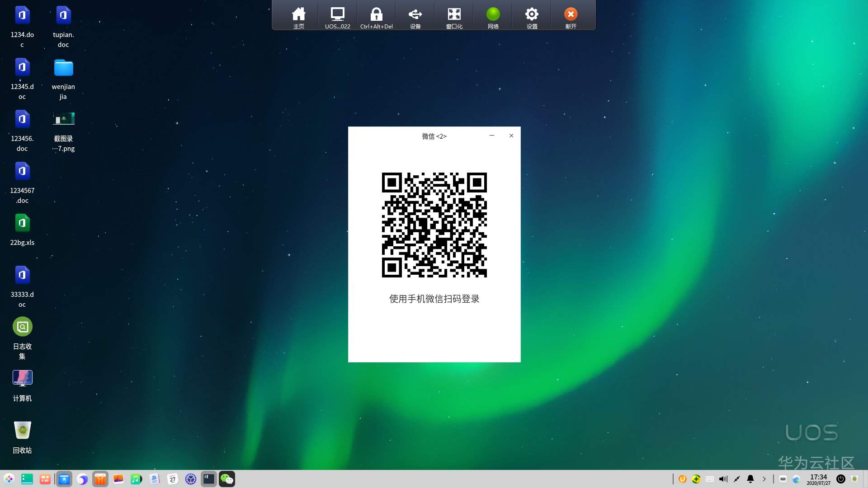This screenshot has width=868, height=488.
Task: Select the 1234567.doc desktop file
Action: 22,183
